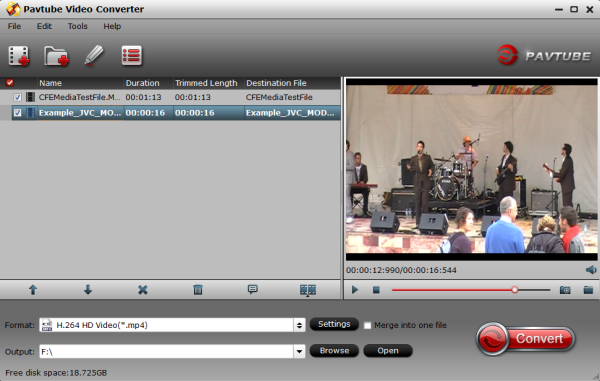
Task: Click the pencil Edit video icon
Action: pyautogui.click(x=94, y=55)
